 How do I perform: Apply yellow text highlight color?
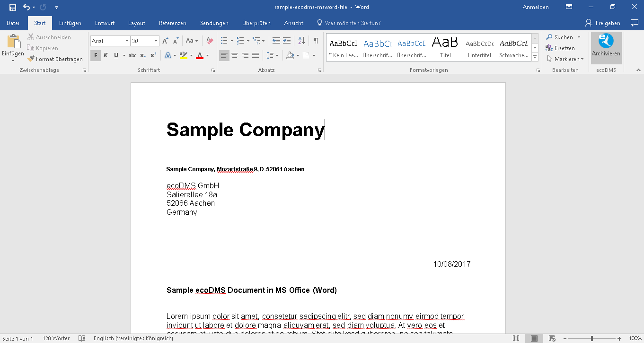coord(184,55)
